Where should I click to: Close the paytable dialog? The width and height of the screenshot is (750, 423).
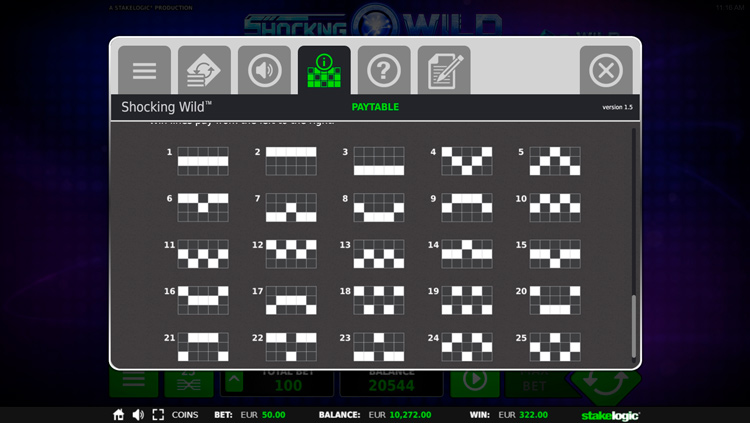(606, 71)
